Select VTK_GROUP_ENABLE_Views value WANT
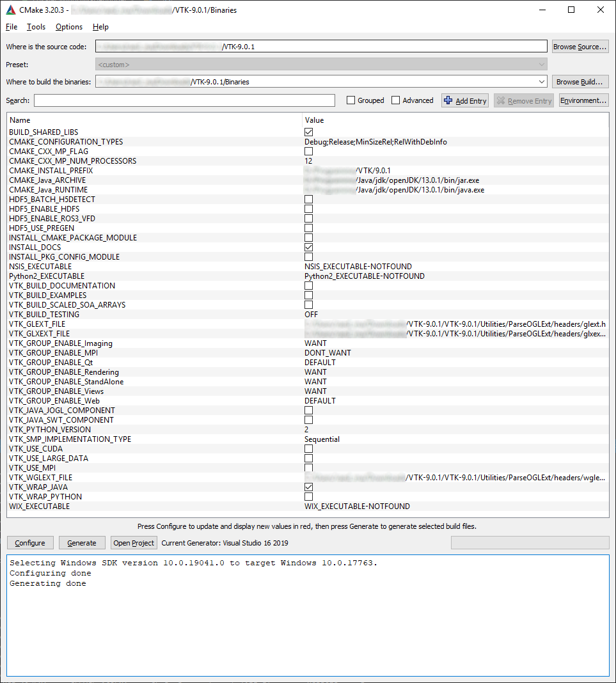The height and width of the screenshot is (683, 616). [x=315, y=391]
